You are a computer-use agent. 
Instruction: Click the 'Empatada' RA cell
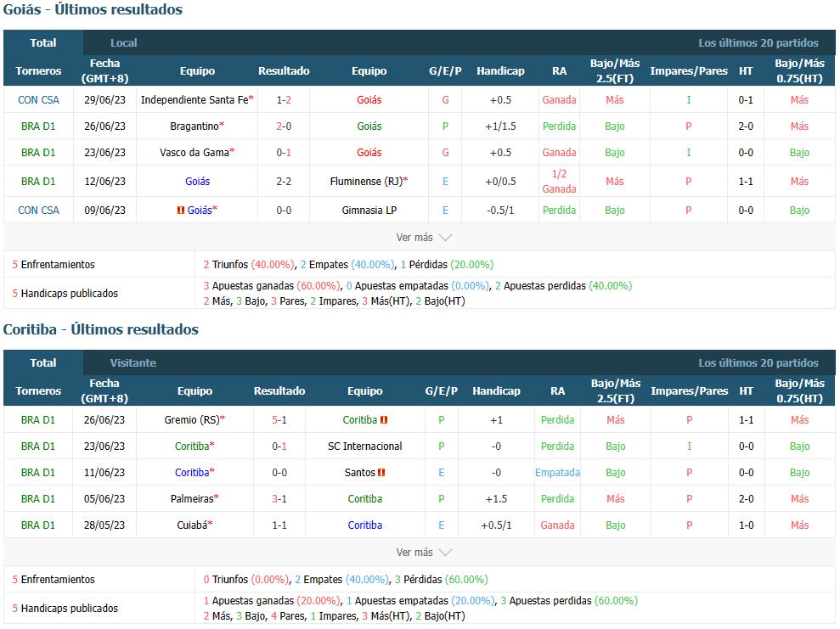[x=557, y=473]
